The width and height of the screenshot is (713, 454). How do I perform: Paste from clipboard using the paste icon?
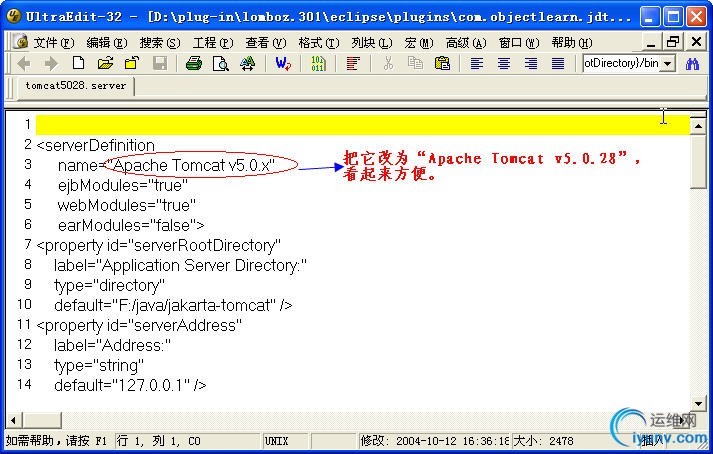click(442, 63)
